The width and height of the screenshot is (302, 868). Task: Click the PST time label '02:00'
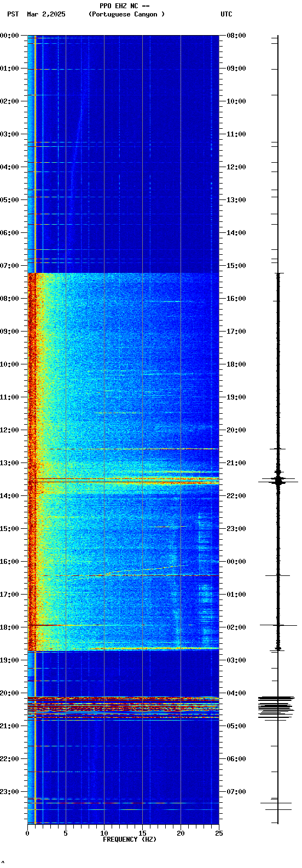click(x=9, y=101)
